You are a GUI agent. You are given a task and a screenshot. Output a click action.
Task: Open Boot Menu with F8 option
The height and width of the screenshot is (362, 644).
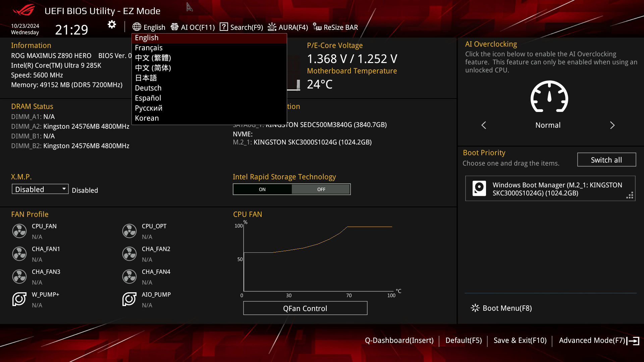point(502,308)
